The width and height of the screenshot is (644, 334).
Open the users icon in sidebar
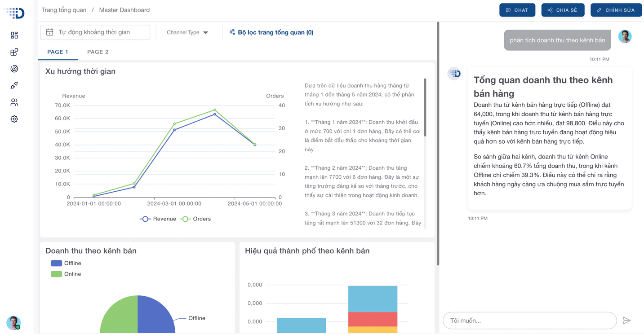pyautogui.click(x=14, y=102)
